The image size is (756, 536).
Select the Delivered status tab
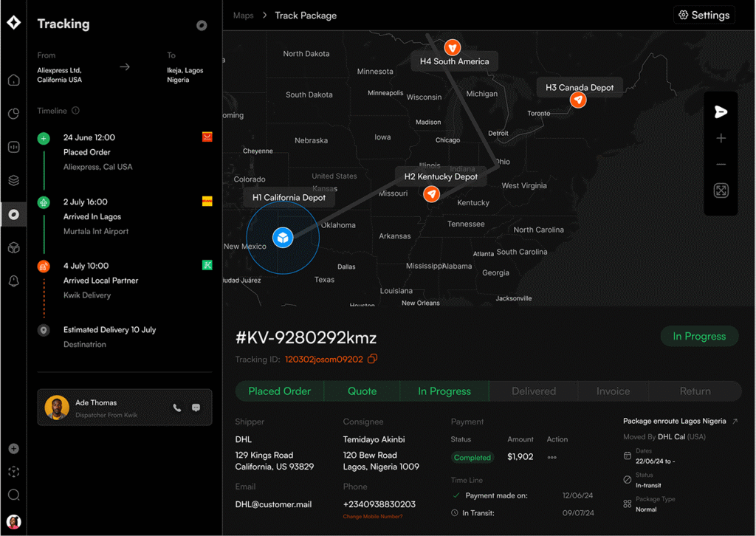[x=534, y=391]
